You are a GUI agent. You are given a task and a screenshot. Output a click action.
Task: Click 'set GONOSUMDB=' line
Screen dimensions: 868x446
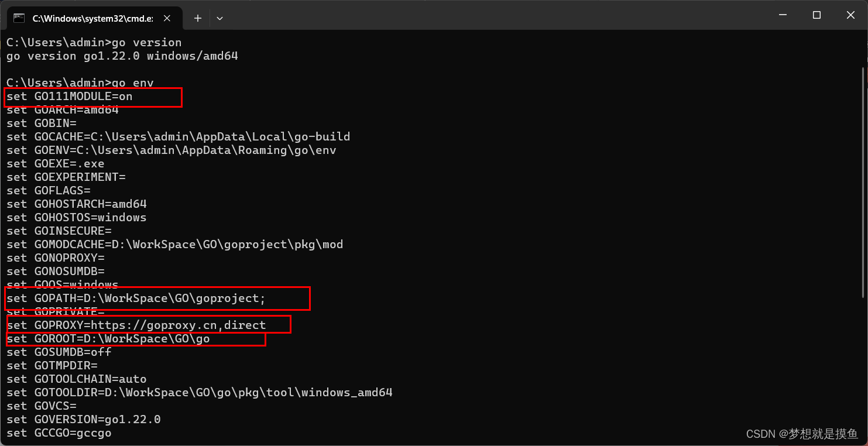pos(56,271)
